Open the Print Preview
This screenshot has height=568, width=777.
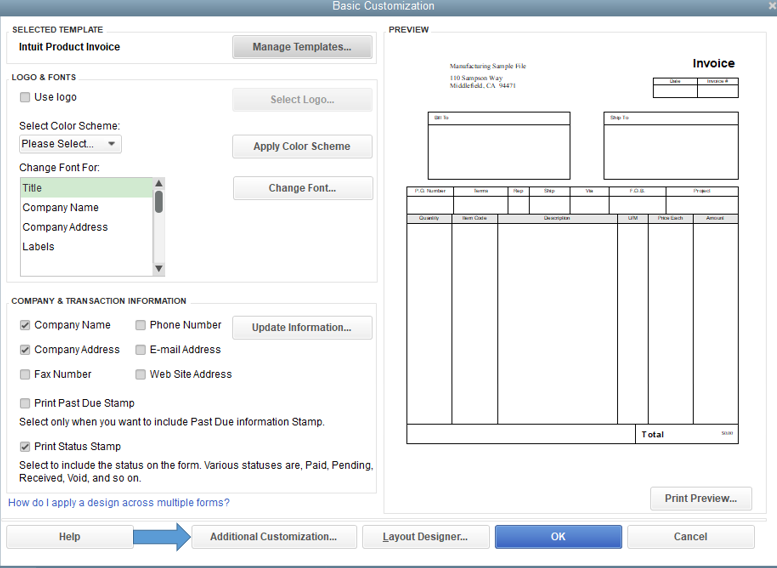(701, 499)
